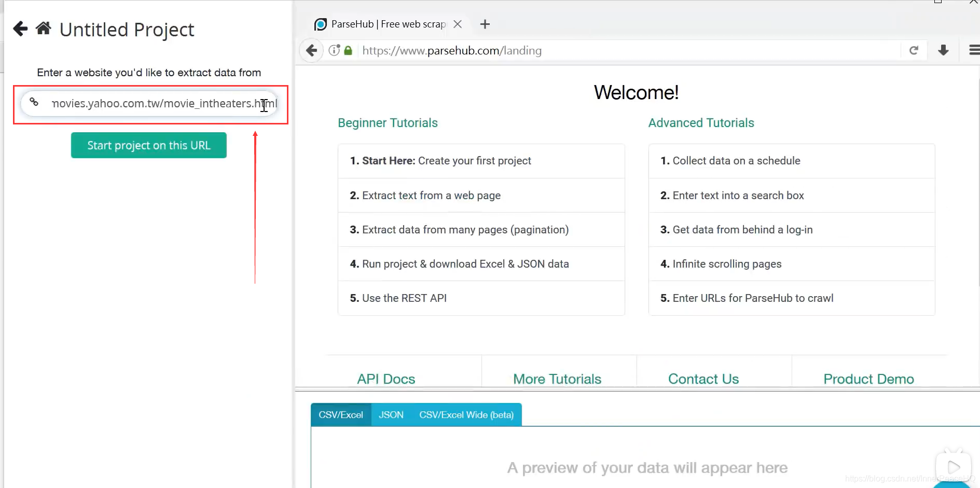Click Start project on this URL
Viewport: 980px width, 488px height.
pos(149,145)
